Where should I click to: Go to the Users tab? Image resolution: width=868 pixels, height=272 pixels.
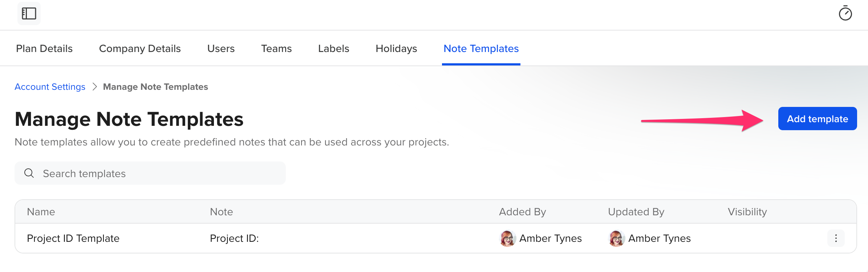221,48
